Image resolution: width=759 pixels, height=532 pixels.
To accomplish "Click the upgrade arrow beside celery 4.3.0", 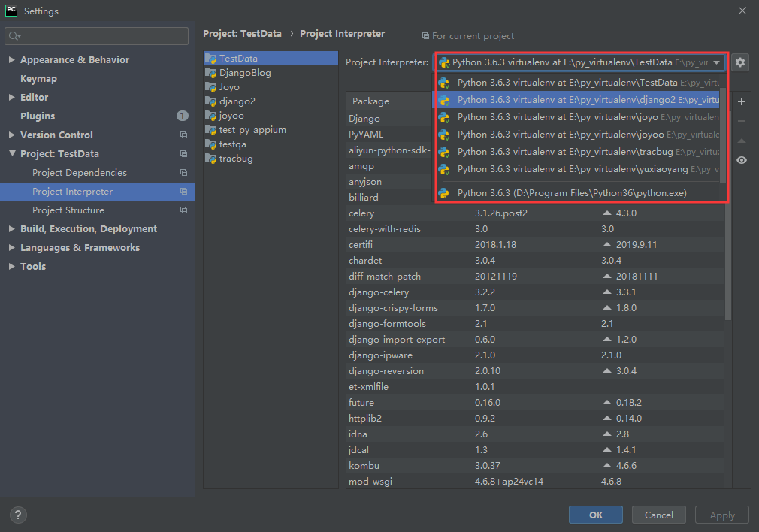I will pyautogui.click(x=606, y=213).
